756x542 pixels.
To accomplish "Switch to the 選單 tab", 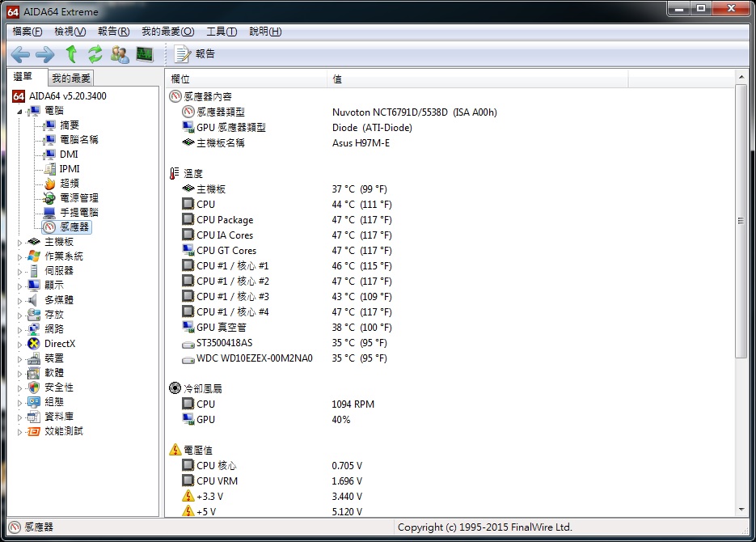I will pyautogui.click(x=23, y=76).
